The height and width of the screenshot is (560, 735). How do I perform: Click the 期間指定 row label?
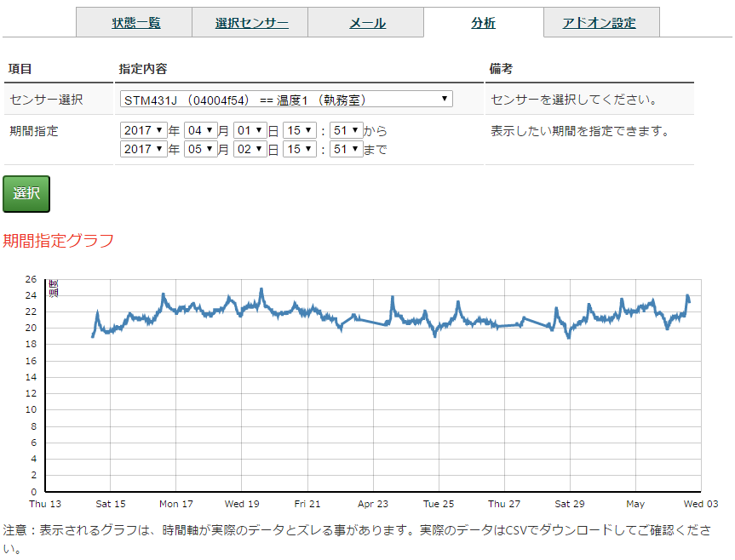pos(34,131)
